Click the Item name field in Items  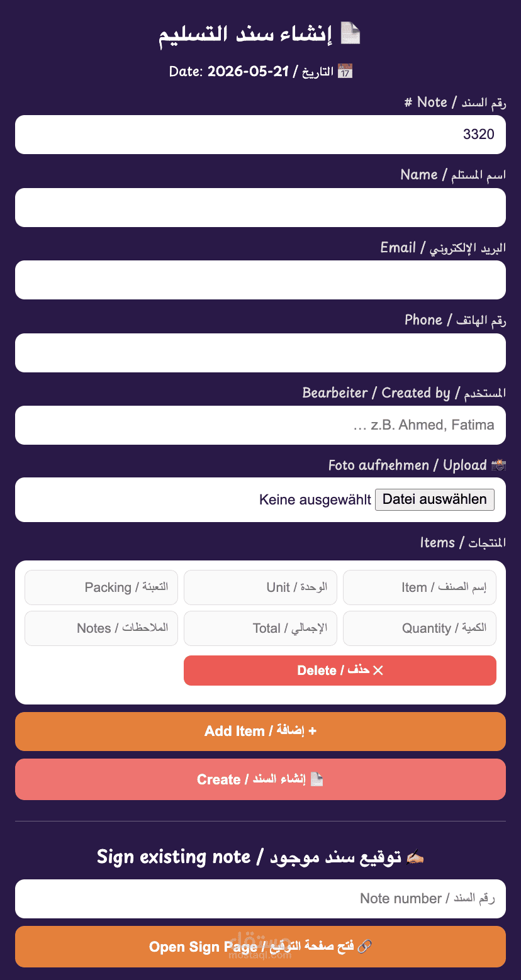(x=420, y=587)
